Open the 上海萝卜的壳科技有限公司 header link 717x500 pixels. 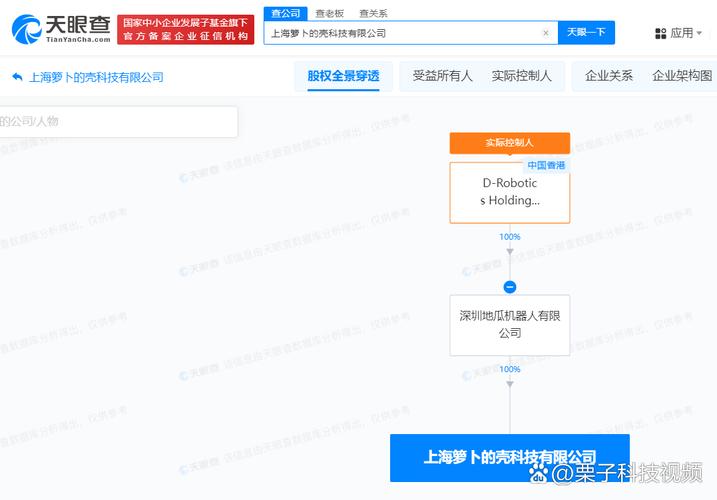pyautogui.click(x=96, y=77)
